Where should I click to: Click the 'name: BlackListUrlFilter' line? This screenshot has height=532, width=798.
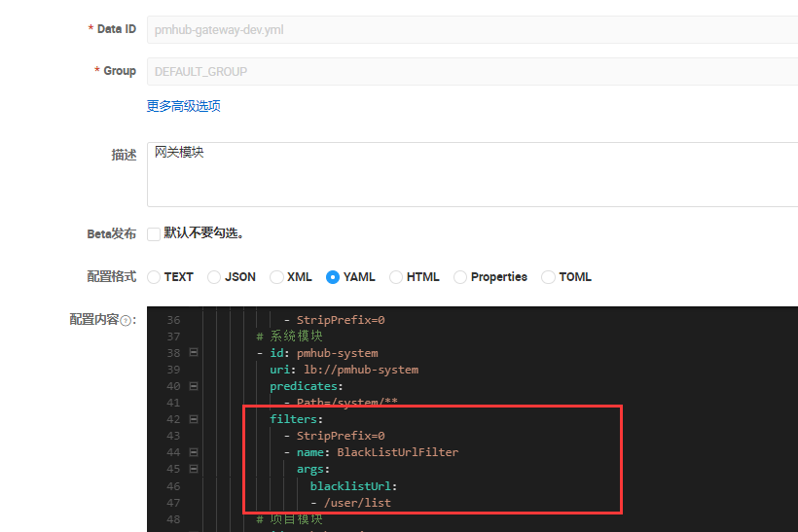tap(371, 452)
